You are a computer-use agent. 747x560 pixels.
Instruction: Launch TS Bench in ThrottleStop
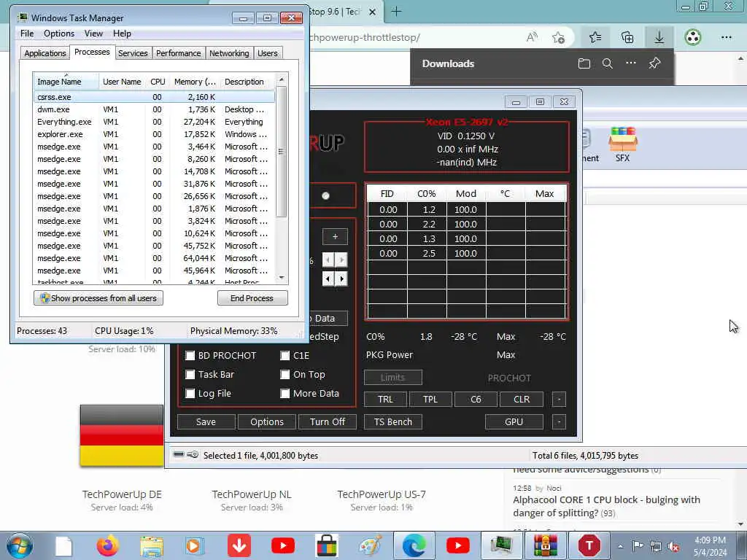click(393, 422)
